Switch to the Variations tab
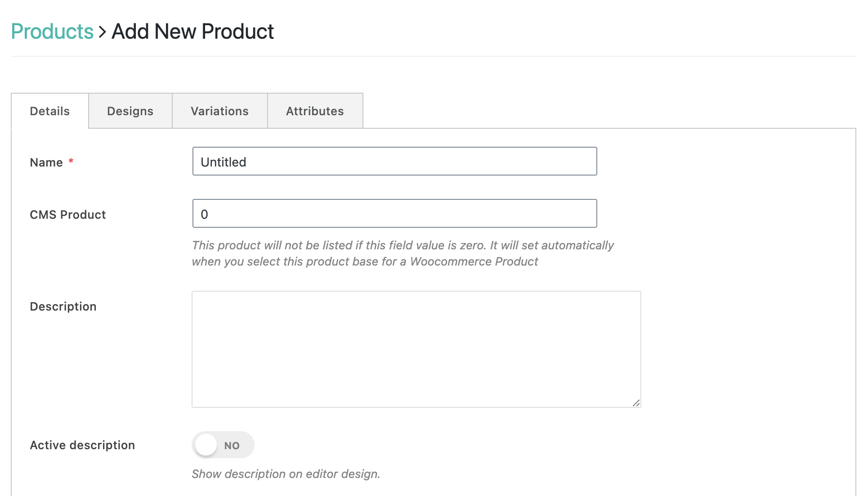Viewport: 868px width, 496px height. [x=219, y=111]
